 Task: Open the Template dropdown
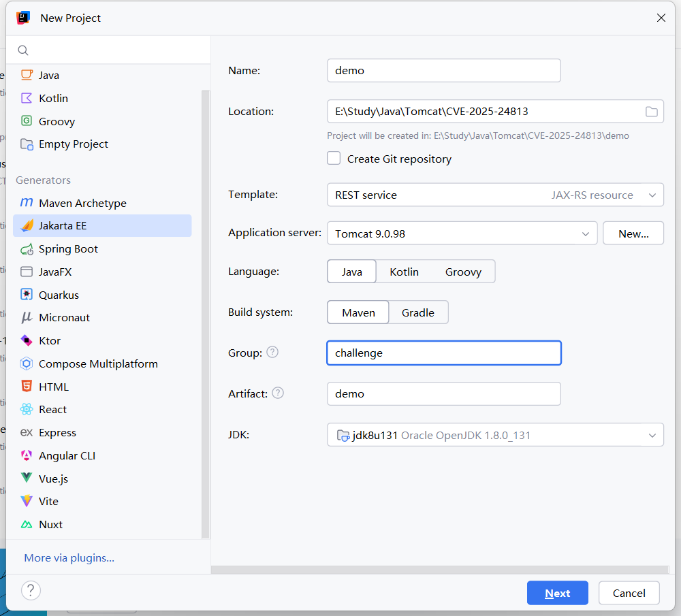coord(495,195)
